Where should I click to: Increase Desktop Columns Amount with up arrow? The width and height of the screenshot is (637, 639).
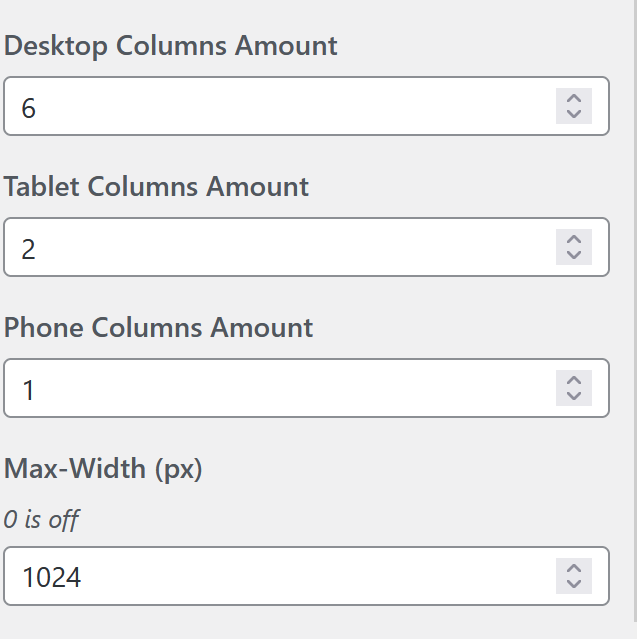pyautogui.click(x=574, y=98)
